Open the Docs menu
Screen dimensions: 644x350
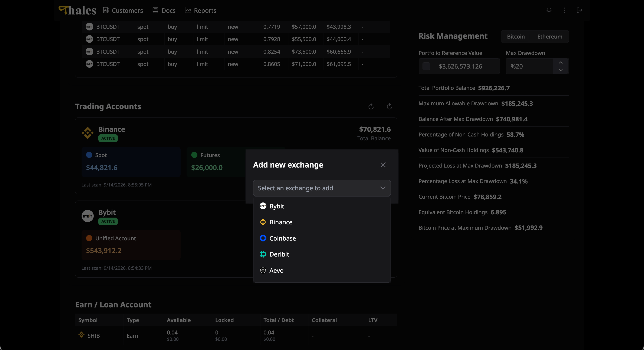(164, 10)
